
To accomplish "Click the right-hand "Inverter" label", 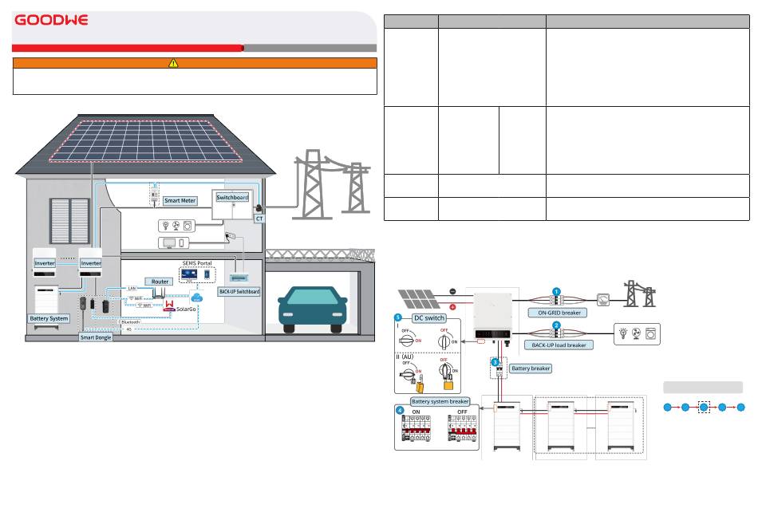I will 91,263.
